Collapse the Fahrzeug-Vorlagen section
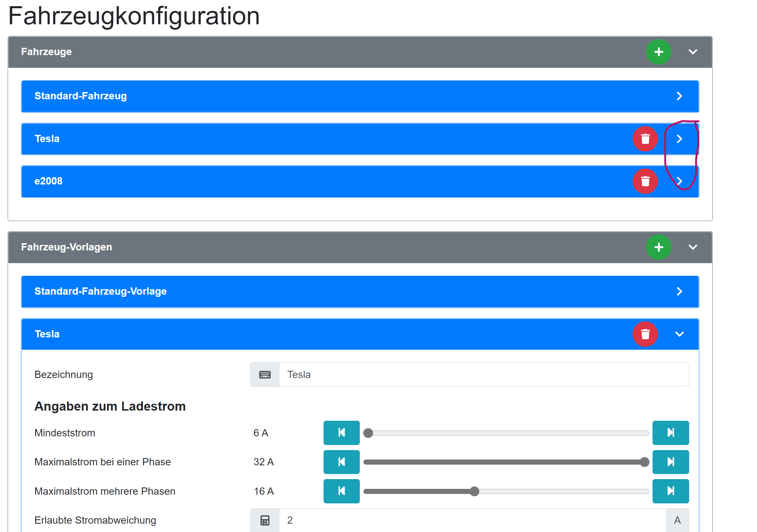 (693, 247)
